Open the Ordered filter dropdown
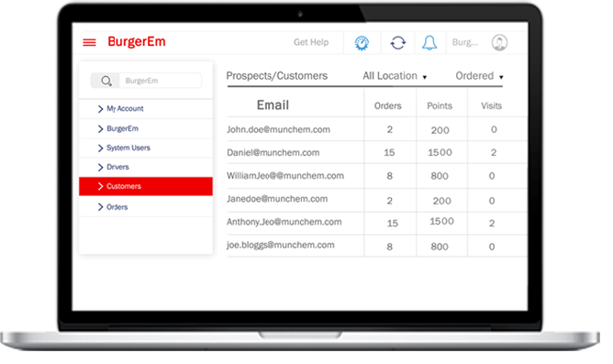Viewport: 613px width, 364px height. coord(479,76)
